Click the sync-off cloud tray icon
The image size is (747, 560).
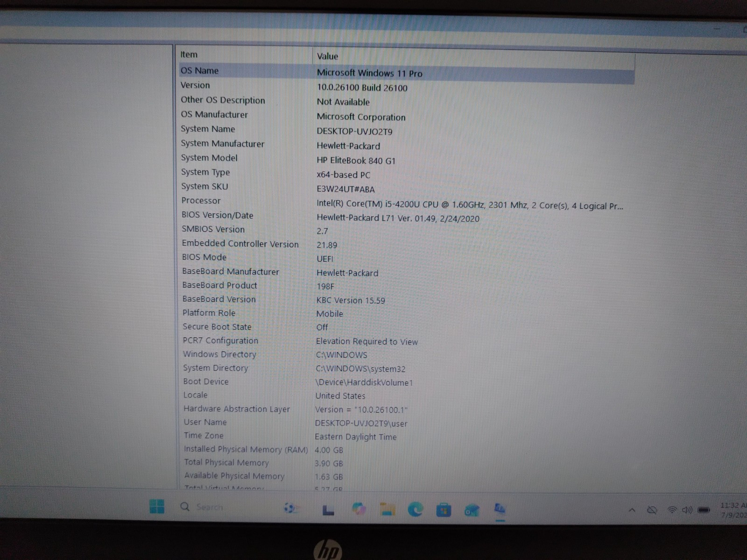point(652,510)
